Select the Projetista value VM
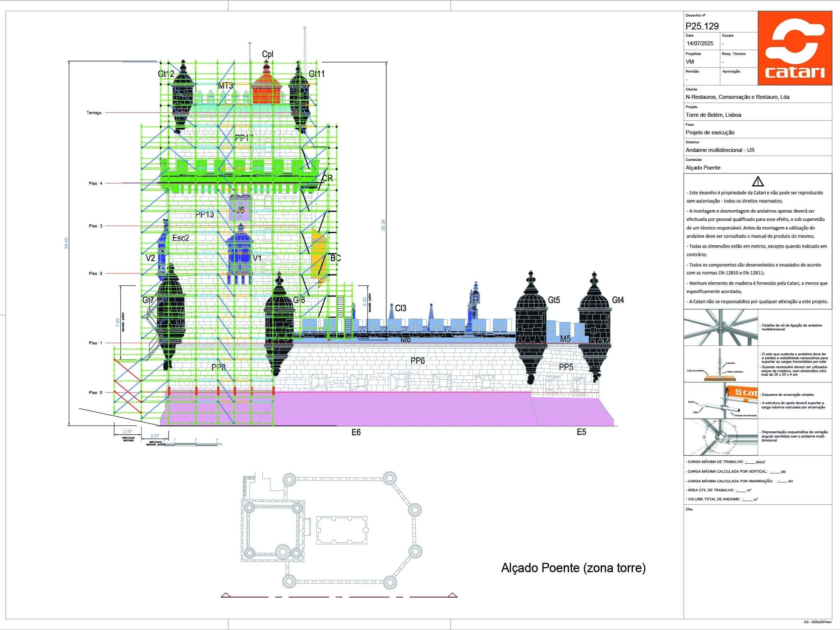 click(x=690, y=61)
